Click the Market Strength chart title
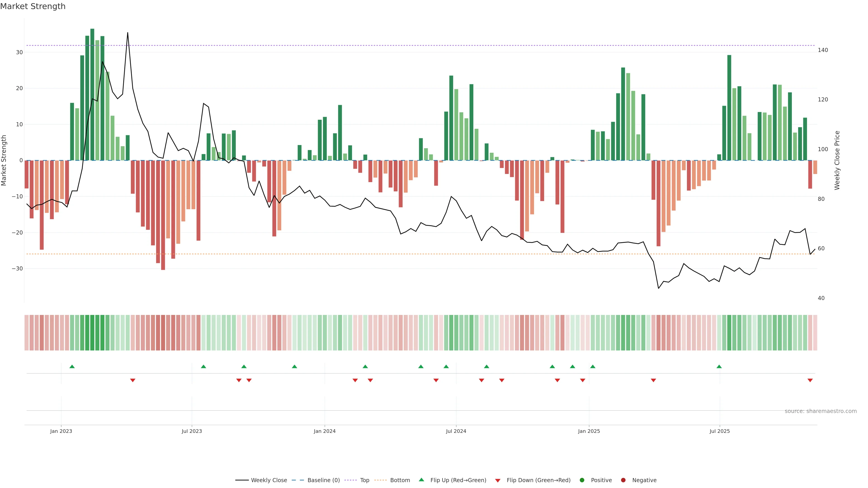 [33, 6]
